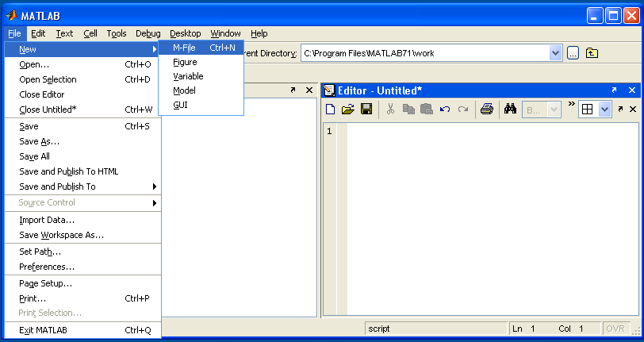The image size is (644, 342).
Task: Select Figure from New submenu
Action: coord(201,62)
